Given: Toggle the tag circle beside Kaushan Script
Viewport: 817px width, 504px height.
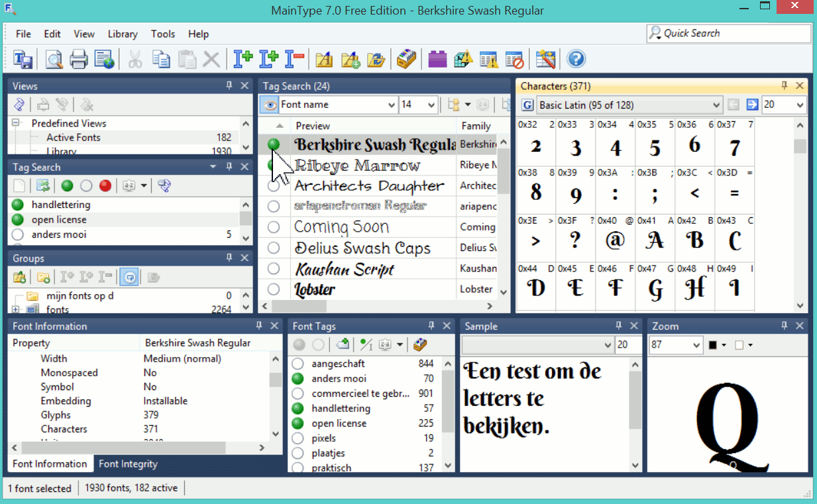Looking at the screenshot, I should click(x=274, y=268).
